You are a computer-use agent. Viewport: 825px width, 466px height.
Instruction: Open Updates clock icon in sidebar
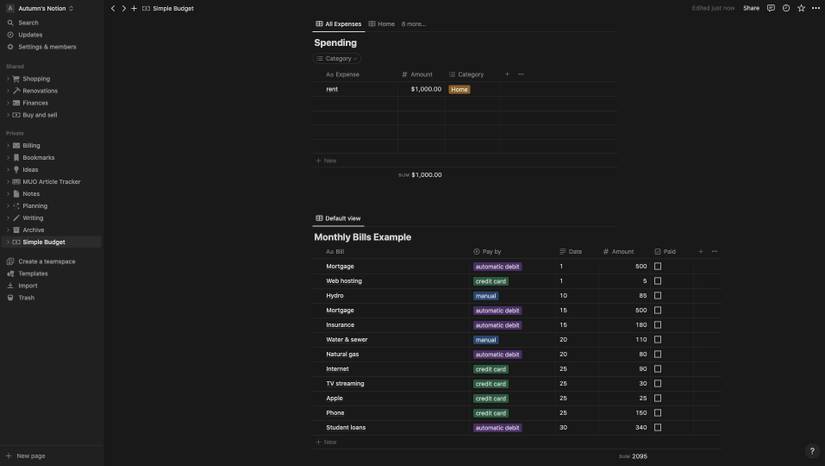pyautogui.click(x=10, y=35)
